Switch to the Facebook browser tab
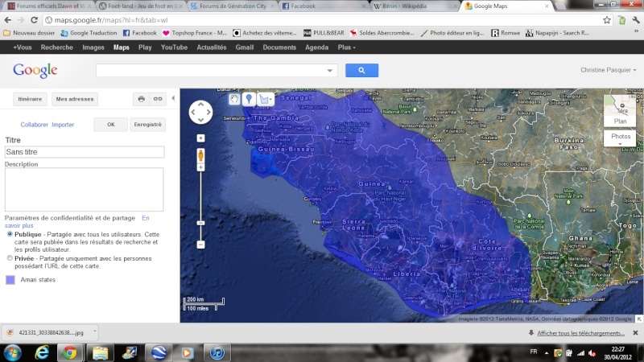Screen dimensions: 644x362 [x=323, y=6]
